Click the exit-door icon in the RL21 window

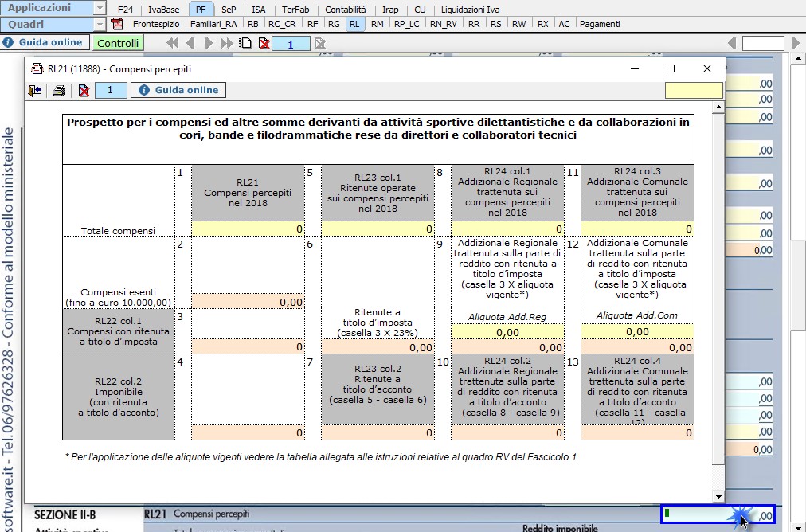click(x=33, y=90)
